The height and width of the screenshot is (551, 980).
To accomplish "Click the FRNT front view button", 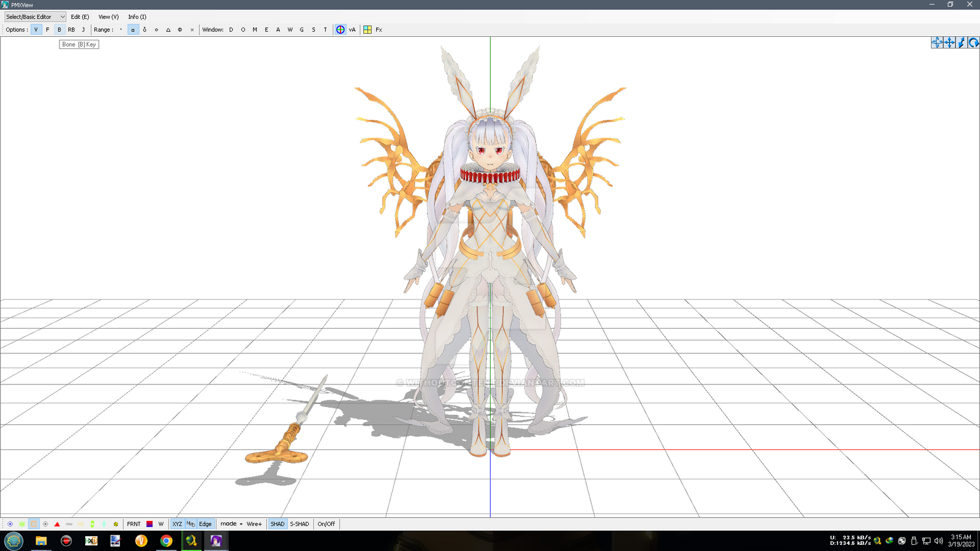I will click(x=134, y=524).
